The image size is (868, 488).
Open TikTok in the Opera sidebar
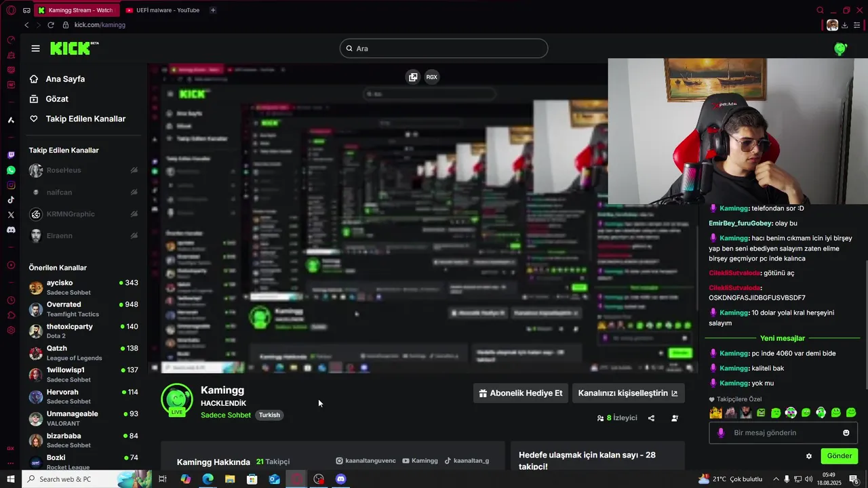(11, 200)
